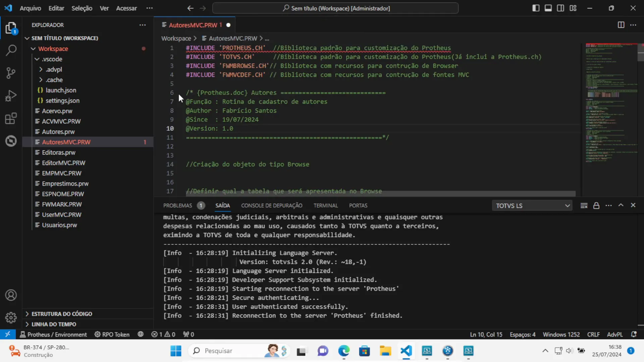Switch to the PROBLEMAS tab

(178, 205)
